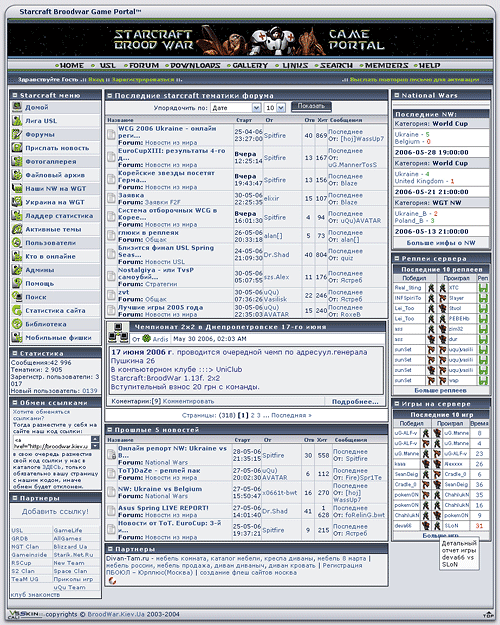The image size is (500, 625).
Task: Open GALLERY in the top navigation
Action: tap(250, 65)
